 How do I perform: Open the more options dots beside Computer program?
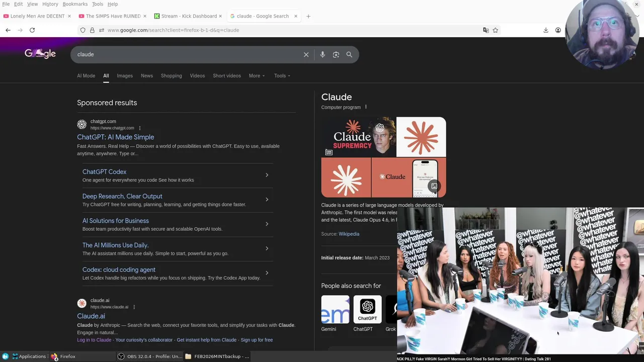(366, 107)
